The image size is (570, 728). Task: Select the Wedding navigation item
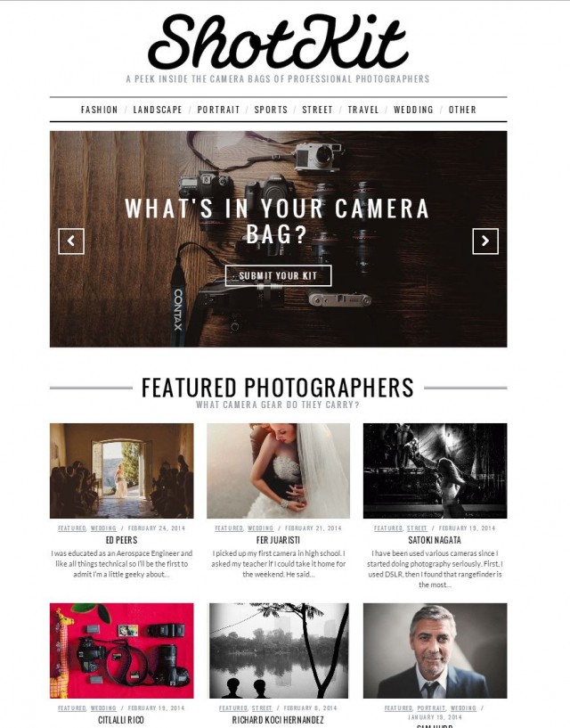(x=413, y=110)
